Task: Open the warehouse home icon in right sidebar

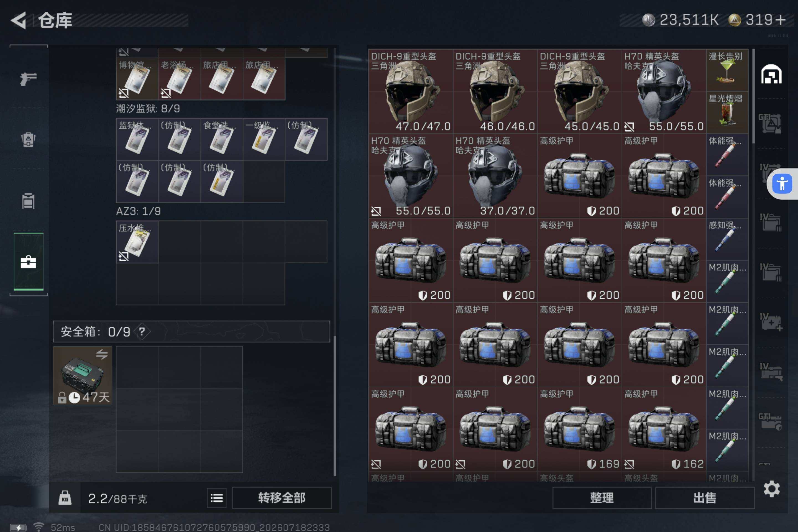Action: pyautogui.click(x=771, y=74)
